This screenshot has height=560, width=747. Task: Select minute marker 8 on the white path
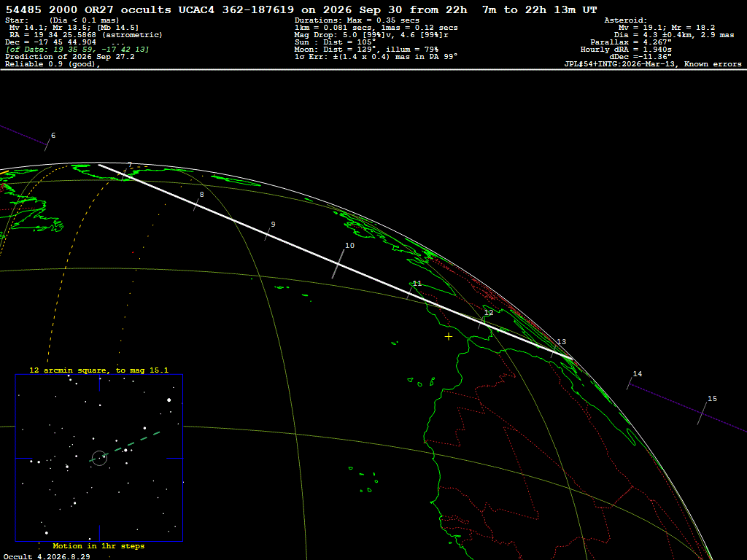click(x=201, y=194)
